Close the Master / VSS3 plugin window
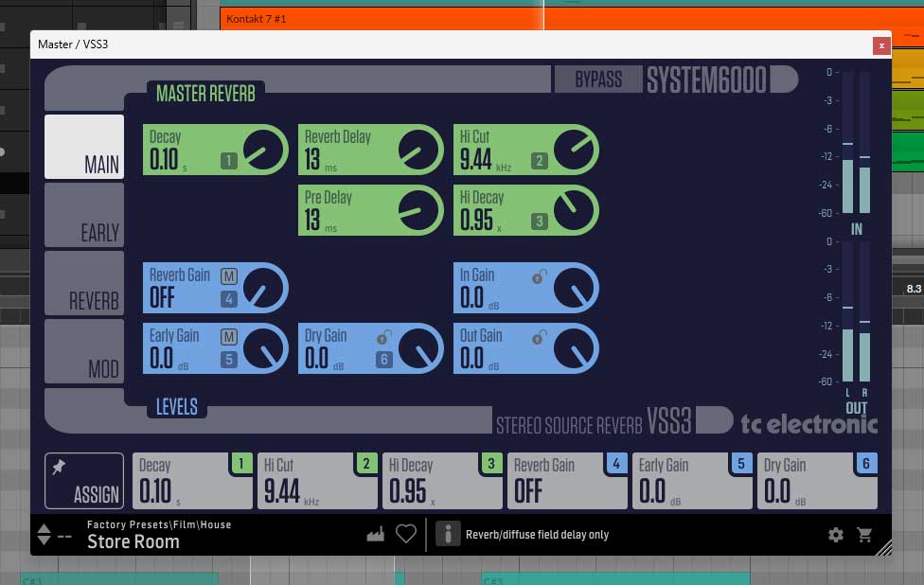This screenshot has width=924, height=585. [x=881, y=45]
